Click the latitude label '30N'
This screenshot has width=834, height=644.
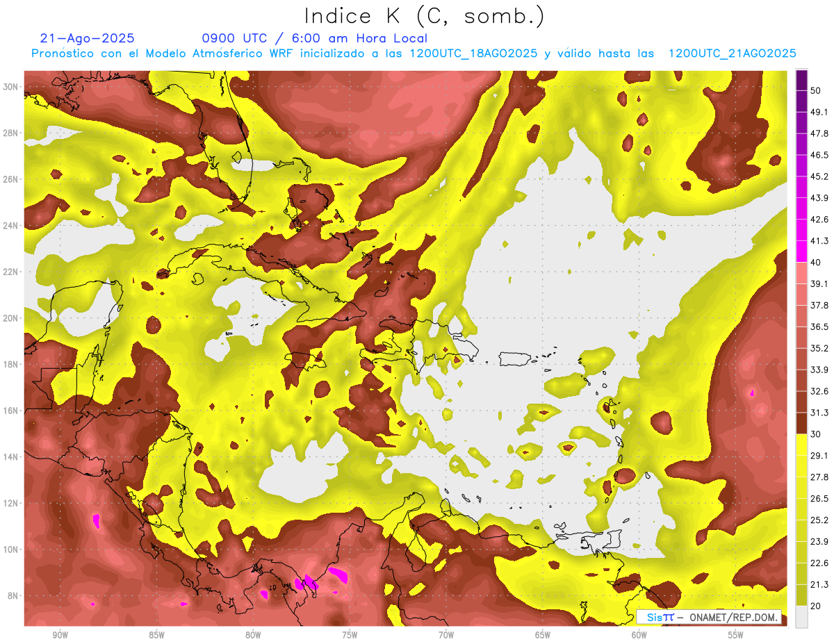click(x=10, y=87)
